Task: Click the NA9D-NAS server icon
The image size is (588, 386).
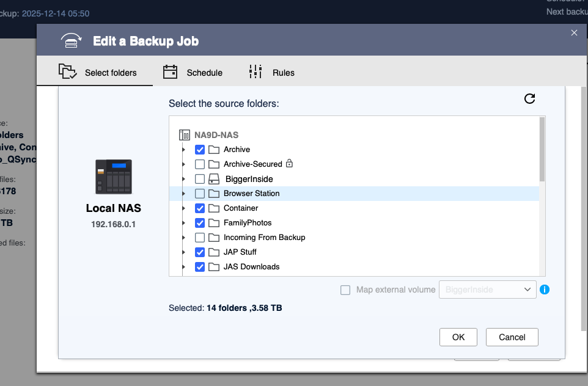Action: click(184, 134)
